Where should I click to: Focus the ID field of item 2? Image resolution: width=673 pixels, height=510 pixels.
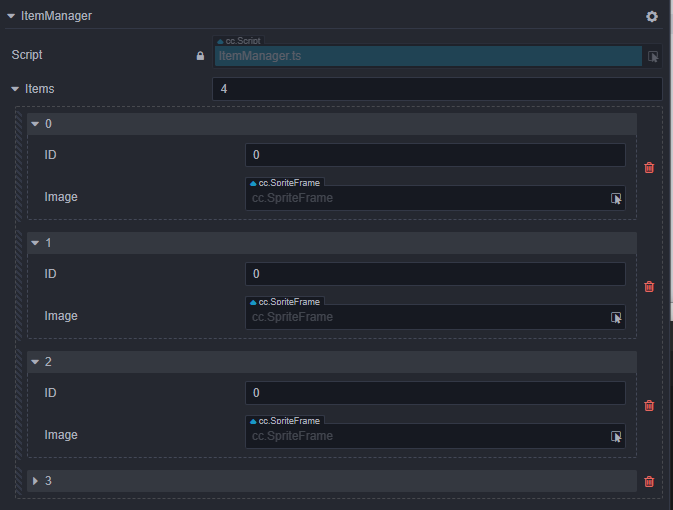click(435, 393)
